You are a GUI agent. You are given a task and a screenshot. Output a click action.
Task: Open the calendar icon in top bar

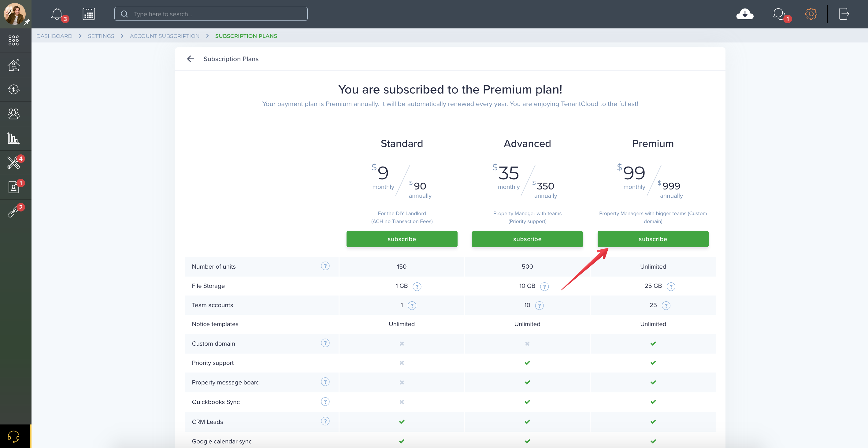pos(89,14)
